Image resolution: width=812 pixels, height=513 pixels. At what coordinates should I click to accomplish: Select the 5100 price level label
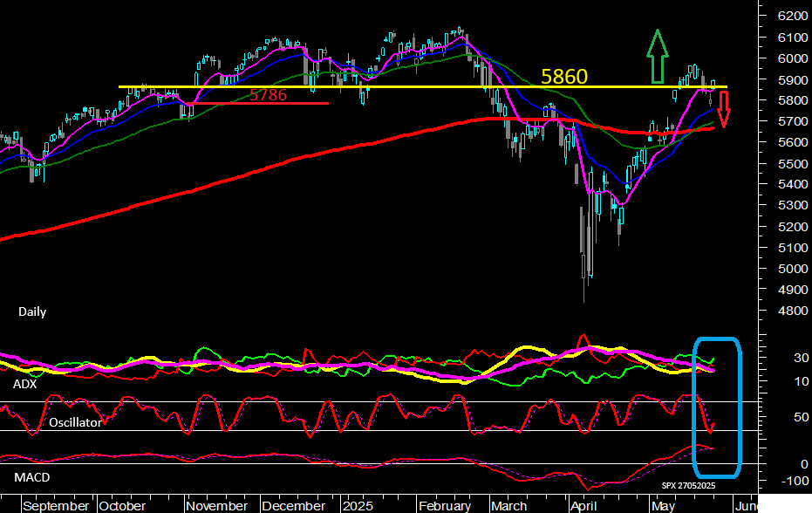[x=792, y=248]
